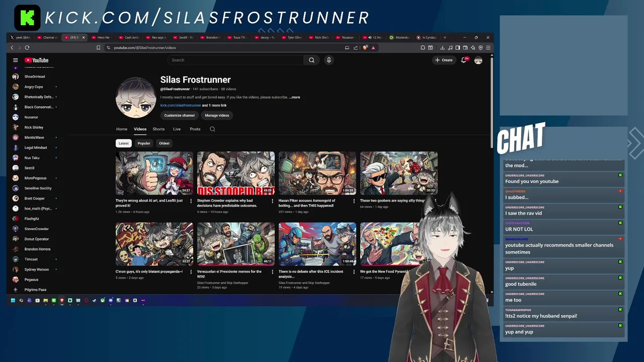Open the channel Shorts tab

(x=158, y=129)
